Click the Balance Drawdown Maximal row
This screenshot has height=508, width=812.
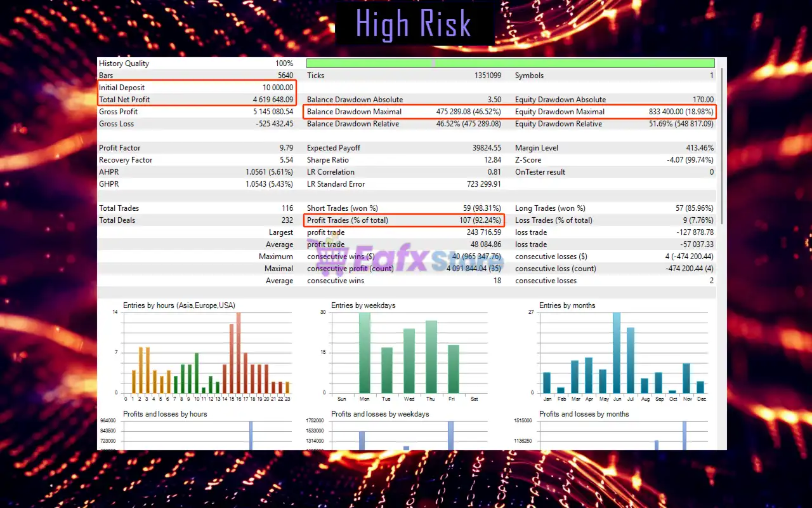coord(404,112)
